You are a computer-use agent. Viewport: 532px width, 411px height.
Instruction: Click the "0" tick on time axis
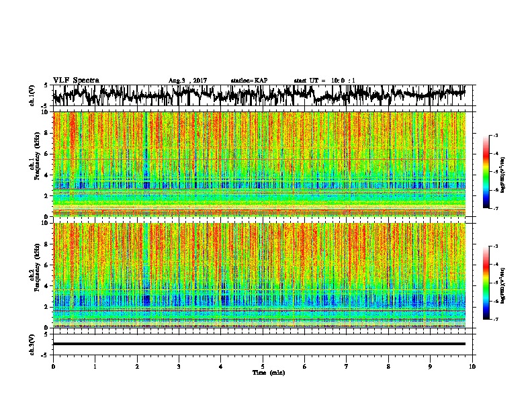click(53, 367)
